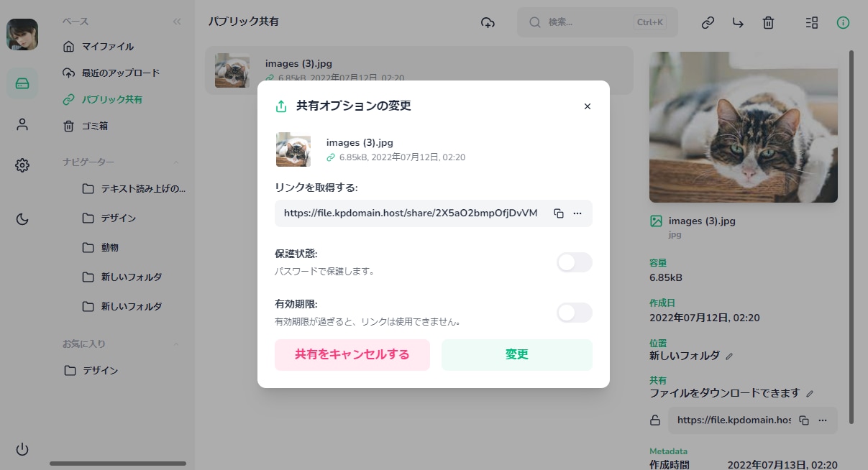The width and height of the screenshot is (868, 470).
Task: Click the cloud upload icon
Action: pyautogui.click(x=488, y=22)
